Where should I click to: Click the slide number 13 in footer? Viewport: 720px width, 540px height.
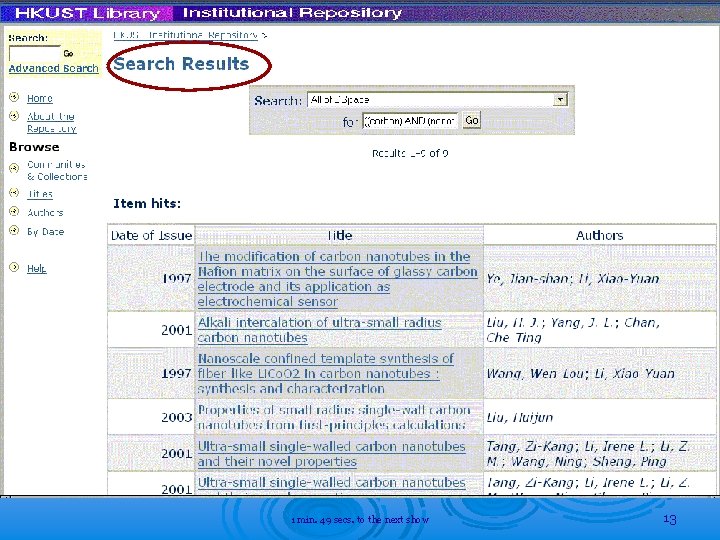[x=670, y=519]
